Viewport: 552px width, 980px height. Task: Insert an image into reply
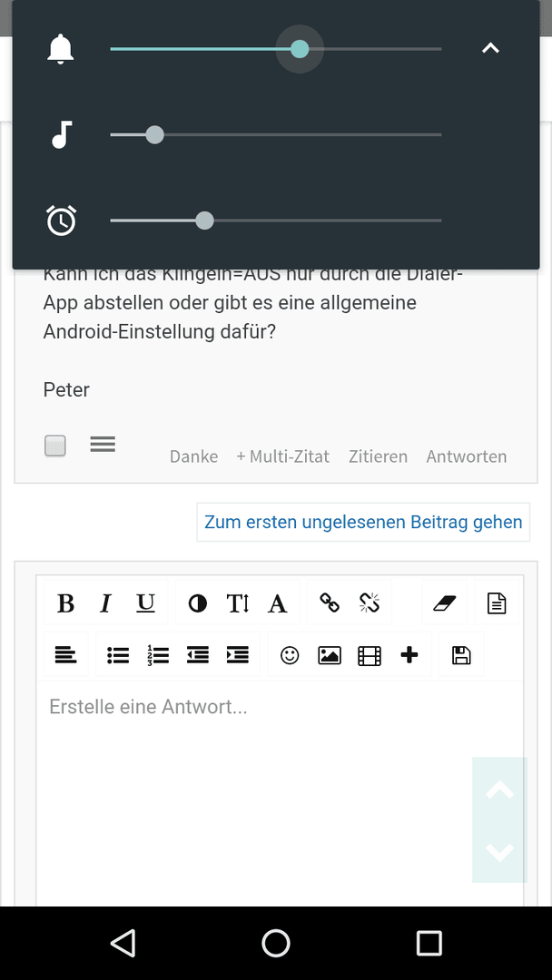click(330, 655)
